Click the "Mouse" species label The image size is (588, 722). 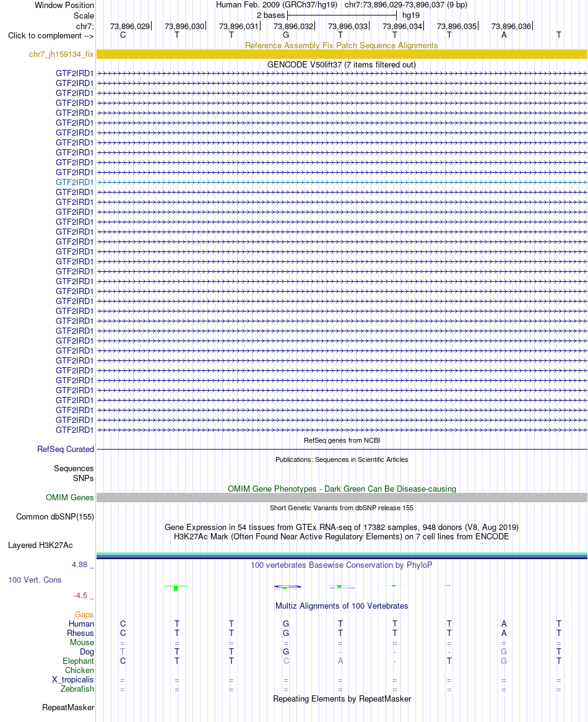coord(82,642)
